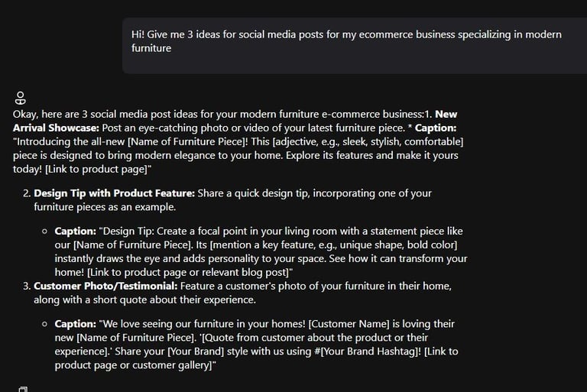Click the list number 2 marker
587x392 pixels.
[27, 193]
